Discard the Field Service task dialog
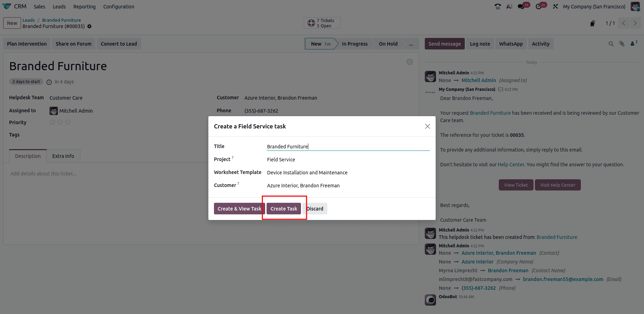Viewport: 644px width, 314px height. [x=315, y=208]
